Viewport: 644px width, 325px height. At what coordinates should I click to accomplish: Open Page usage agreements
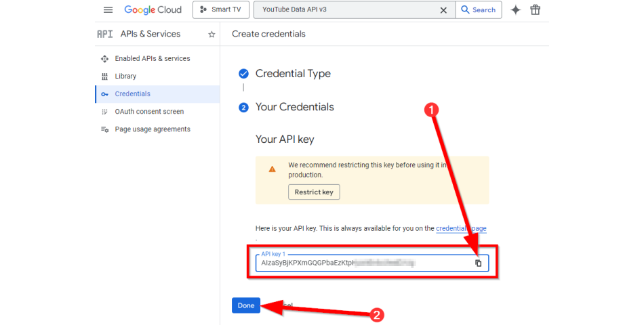point(152,129)
